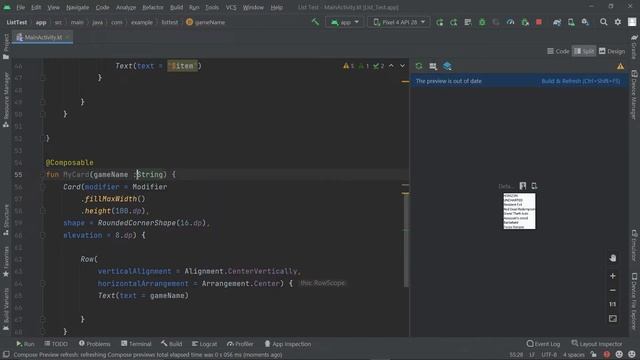Open the Refactor menu
The image size is (640, 360).
pos(153,7)
